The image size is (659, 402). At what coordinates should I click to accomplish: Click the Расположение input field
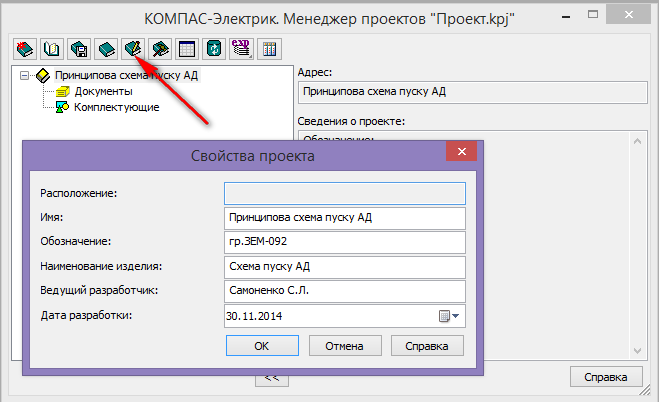click(345, 193)
